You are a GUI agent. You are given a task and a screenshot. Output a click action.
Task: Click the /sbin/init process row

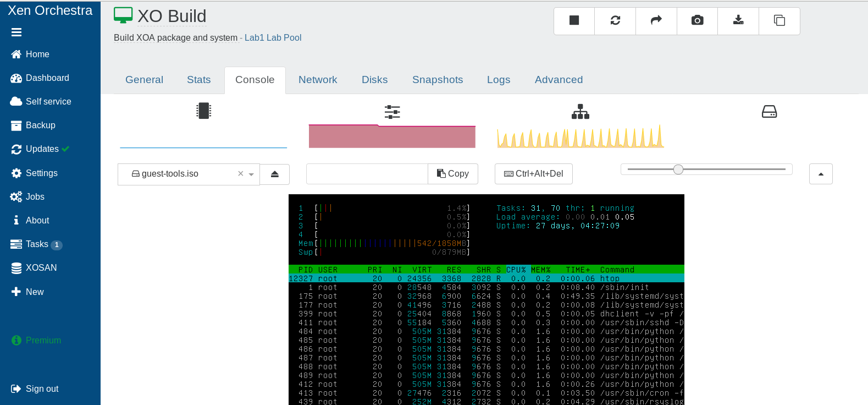click(486, 287)
